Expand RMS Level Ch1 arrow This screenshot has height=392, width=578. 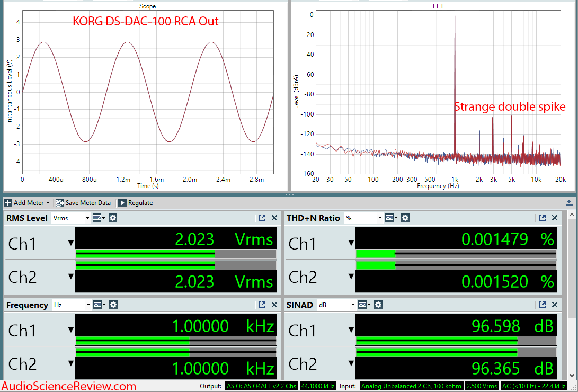[x=71, y=243]
